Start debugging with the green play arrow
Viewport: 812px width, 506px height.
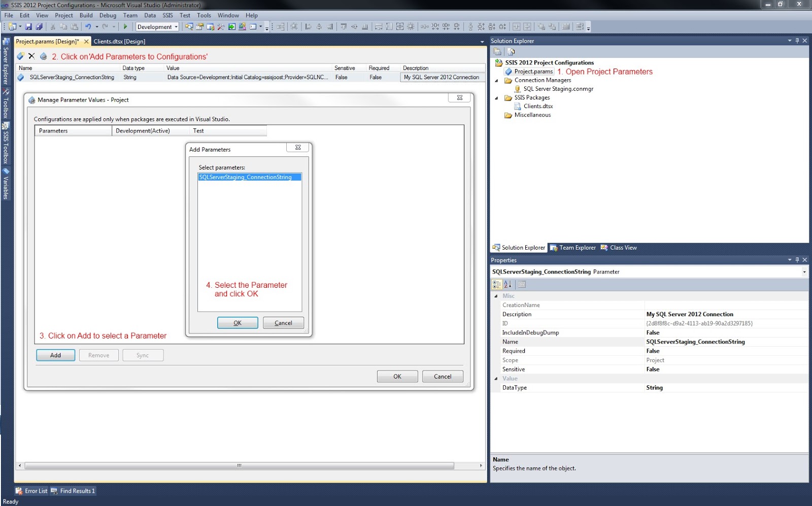125,27
